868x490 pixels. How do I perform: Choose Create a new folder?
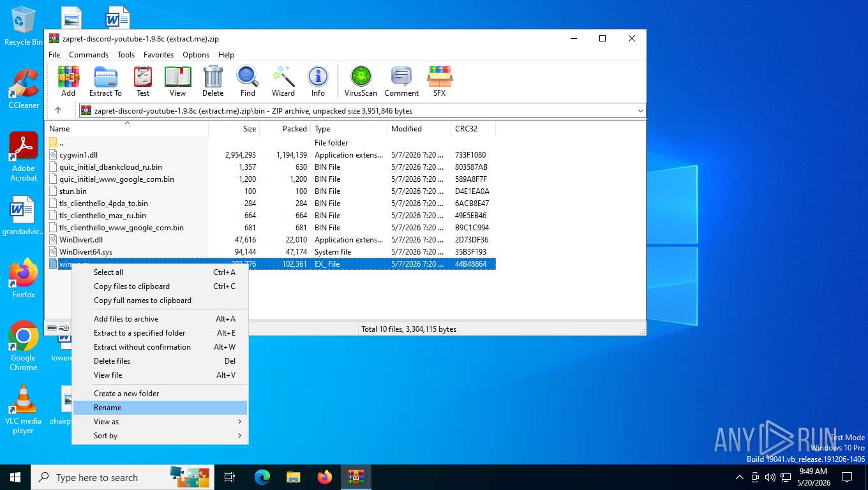[160, 394]
